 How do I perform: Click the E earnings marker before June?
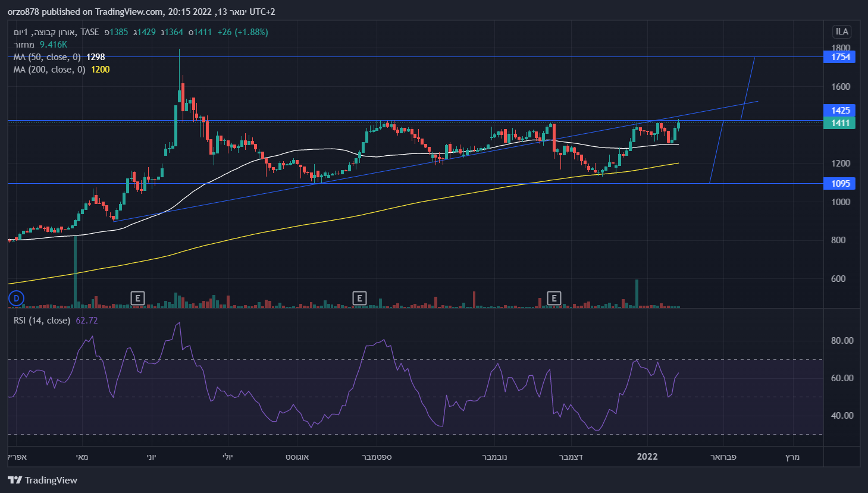tap(137, 298)
